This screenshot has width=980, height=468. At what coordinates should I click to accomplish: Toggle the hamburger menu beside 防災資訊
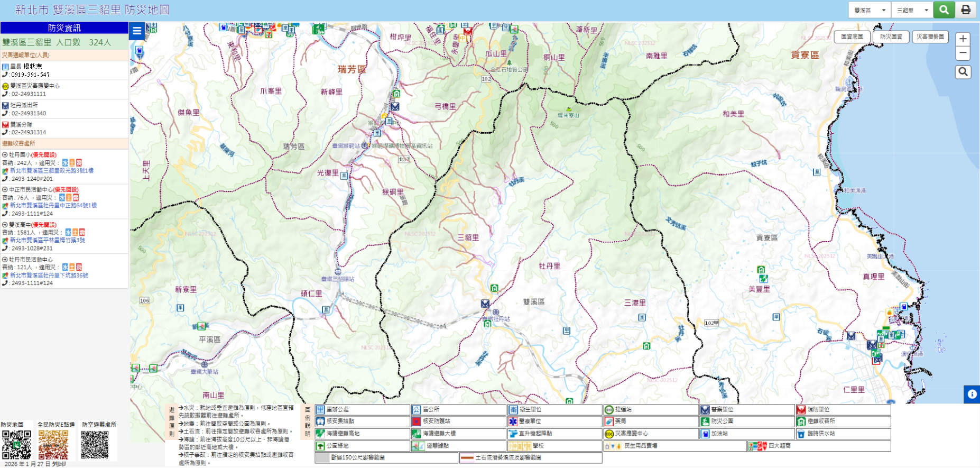(x=137, y=31)
